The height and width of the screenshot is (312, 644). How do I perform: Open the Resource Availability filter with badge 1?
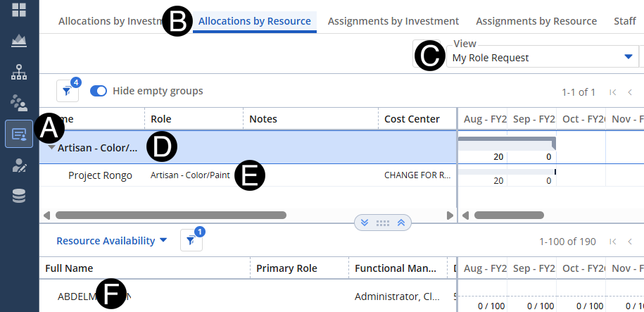[191, 240]
